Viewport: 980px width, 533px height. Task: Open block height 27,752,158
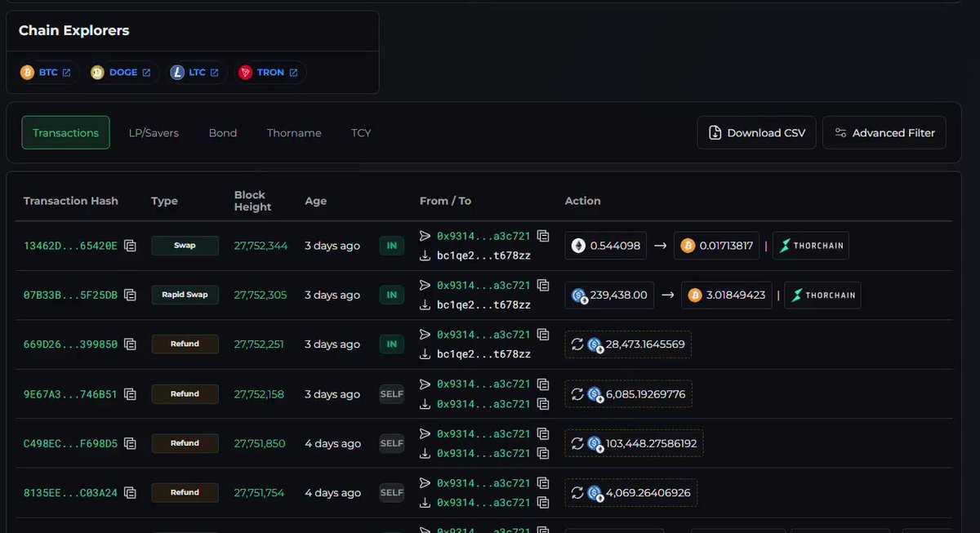pyautogui.click(x=259, y=394)
